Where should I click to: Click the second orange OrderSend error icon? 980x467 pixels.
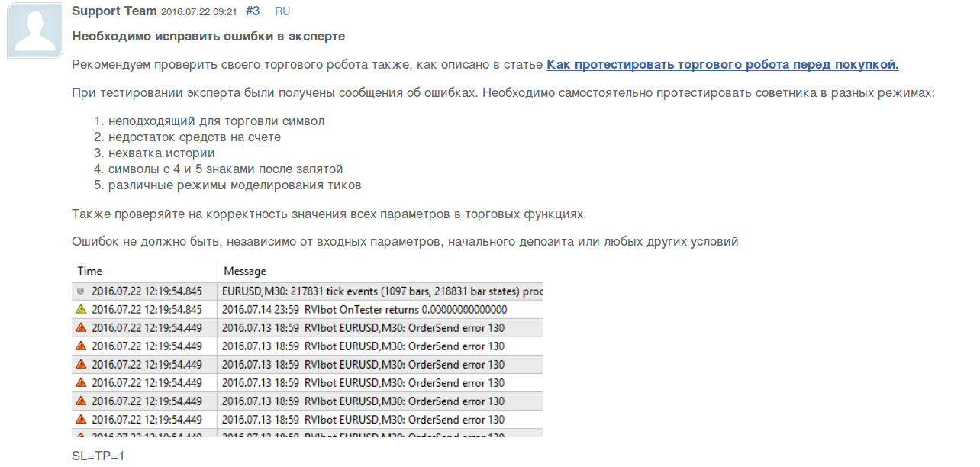pyautogui.click(x=81, y=346)
